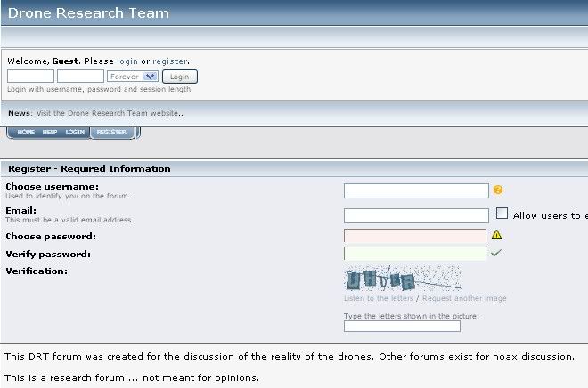Follow the login link in the welcome message
Screen dimensions: 588x388
(x=127, y=61)
